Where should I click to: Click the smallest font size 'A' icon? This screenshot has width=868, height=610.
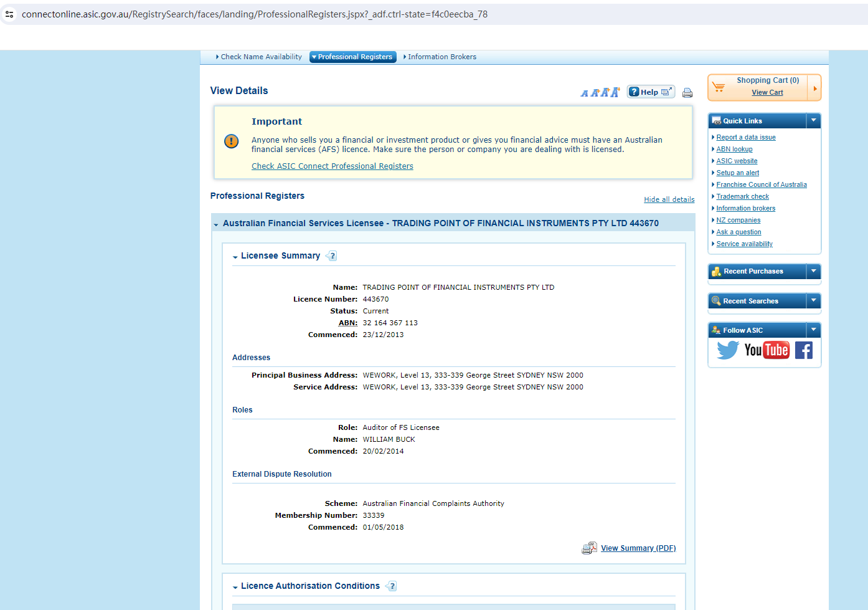[x=585, y=93]
